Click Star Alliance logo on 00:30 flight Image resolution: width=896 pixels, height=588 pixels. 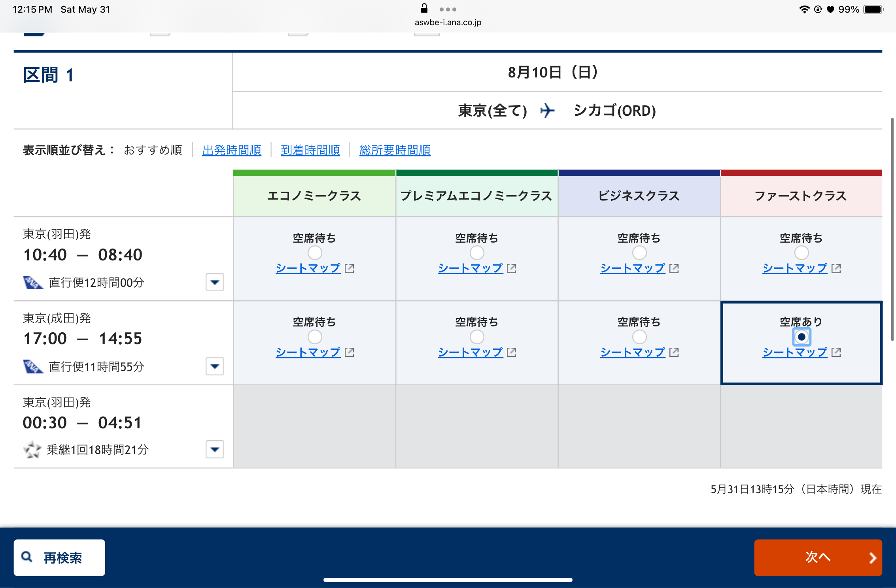32,450
